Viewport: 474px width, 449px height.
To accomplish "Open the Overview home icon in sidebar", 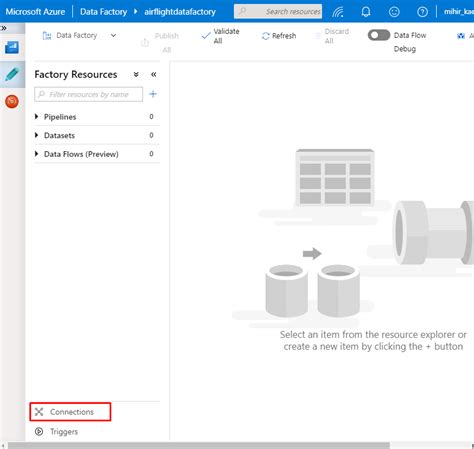I will (x=12, y=47).
